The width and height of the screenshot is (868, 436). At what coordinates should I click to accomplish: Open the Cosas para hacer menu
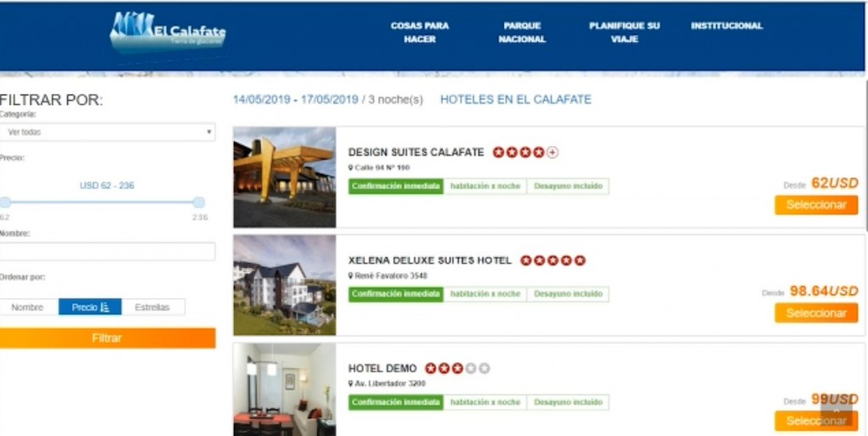point(420,32)
